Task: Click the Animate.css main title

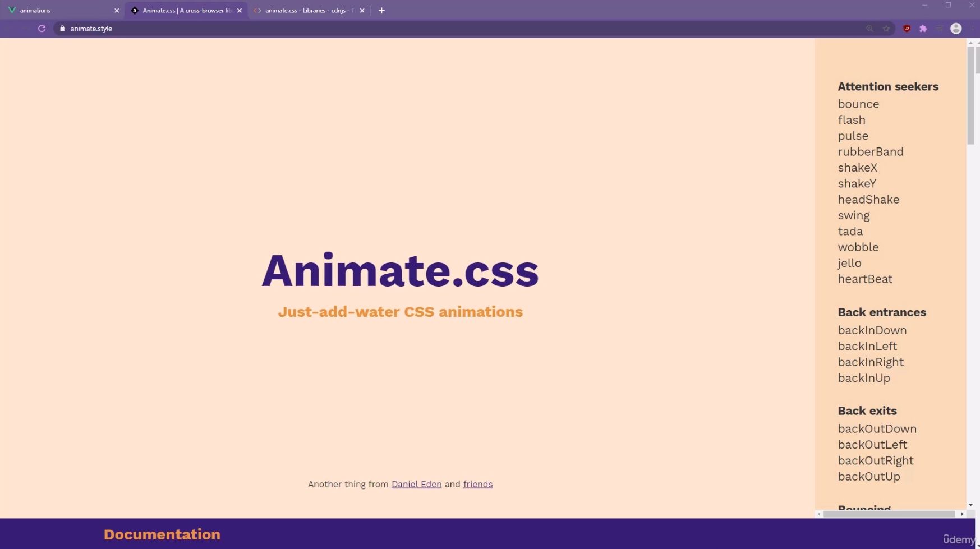Action: [x=400, y=270]
